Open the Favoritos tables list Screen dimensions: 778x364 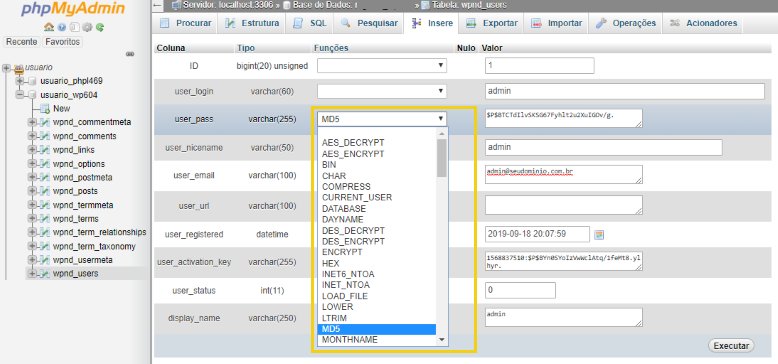pyautogui.click(x=63, y=42)
